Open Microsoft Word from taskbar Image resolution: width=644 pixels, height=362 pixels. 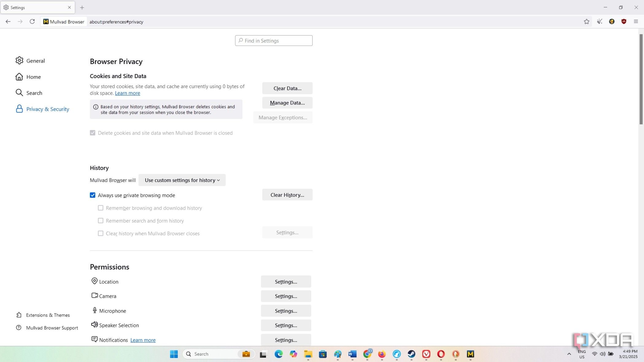pos(352,354)
